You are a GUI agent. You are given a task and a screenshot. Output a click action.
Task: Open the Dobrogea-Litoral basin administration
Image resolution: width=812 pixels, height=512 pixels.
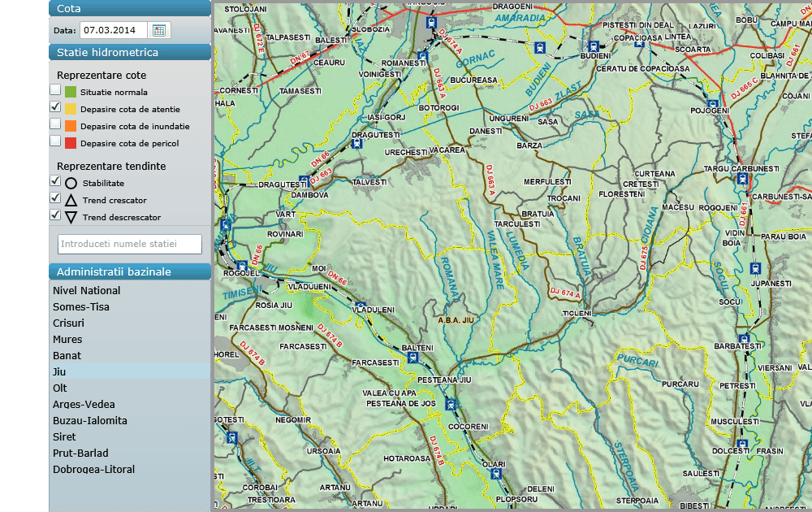93,469
